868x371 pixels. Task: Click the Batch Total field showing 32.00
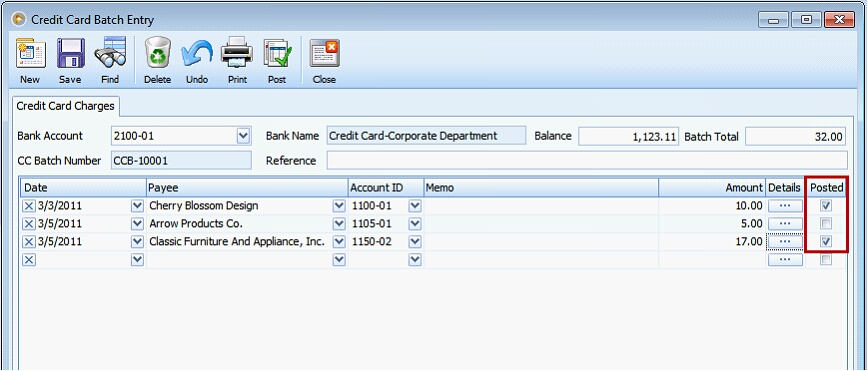tap(795, 136)
